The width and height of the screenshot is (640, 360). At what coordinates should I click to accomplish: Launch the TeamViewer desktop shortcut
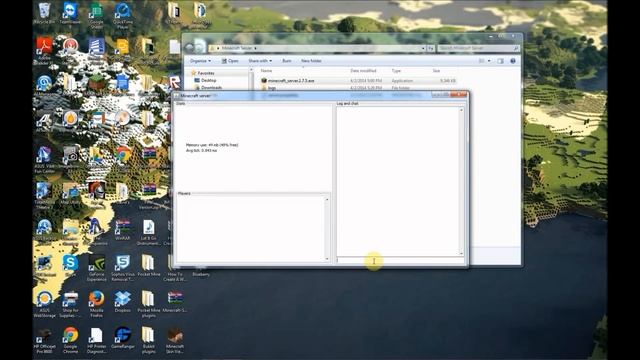click(x=70, y=14)
